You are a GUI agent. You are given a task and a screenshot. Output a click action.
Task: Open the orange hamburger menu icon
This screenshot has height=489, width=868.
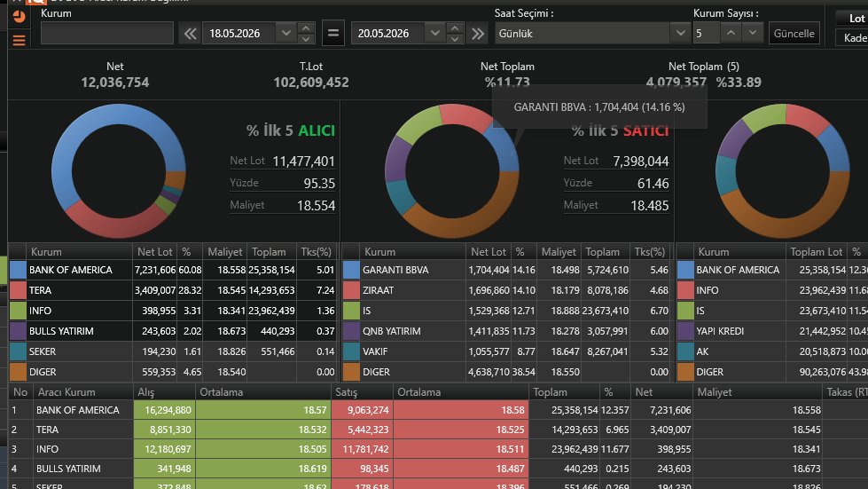pos(19,40)
